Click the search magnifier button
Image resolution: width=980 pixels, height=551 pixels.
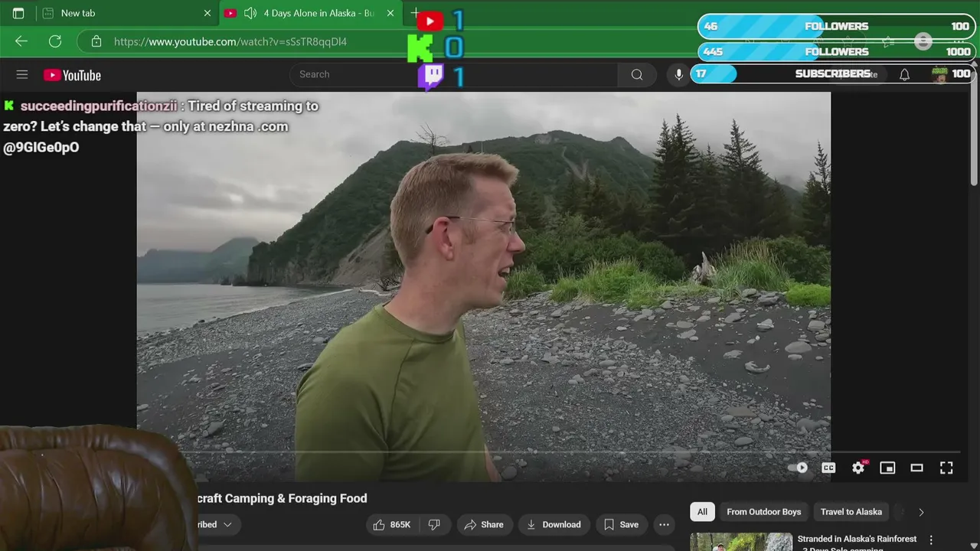637,74
